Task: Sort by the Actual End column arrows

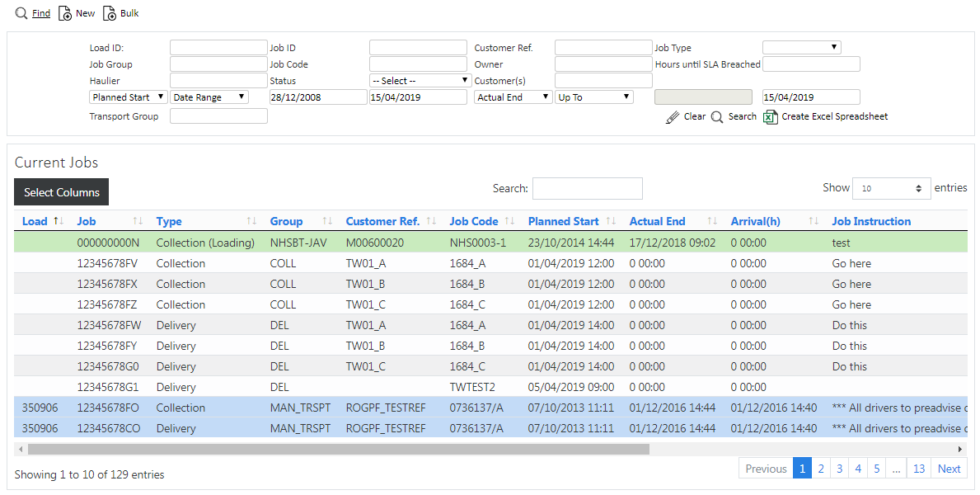Action: point(712,221)
